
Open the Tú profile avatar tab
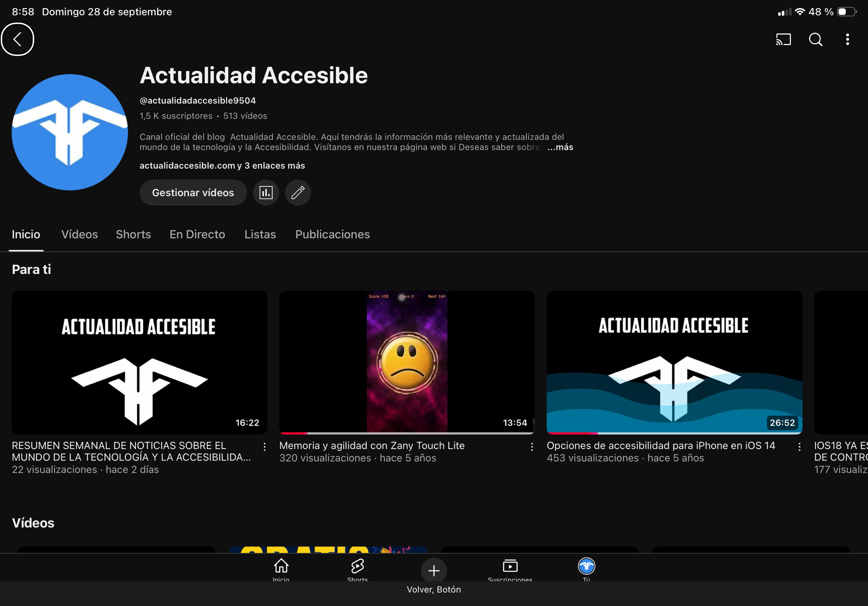(x=586, y=568)
